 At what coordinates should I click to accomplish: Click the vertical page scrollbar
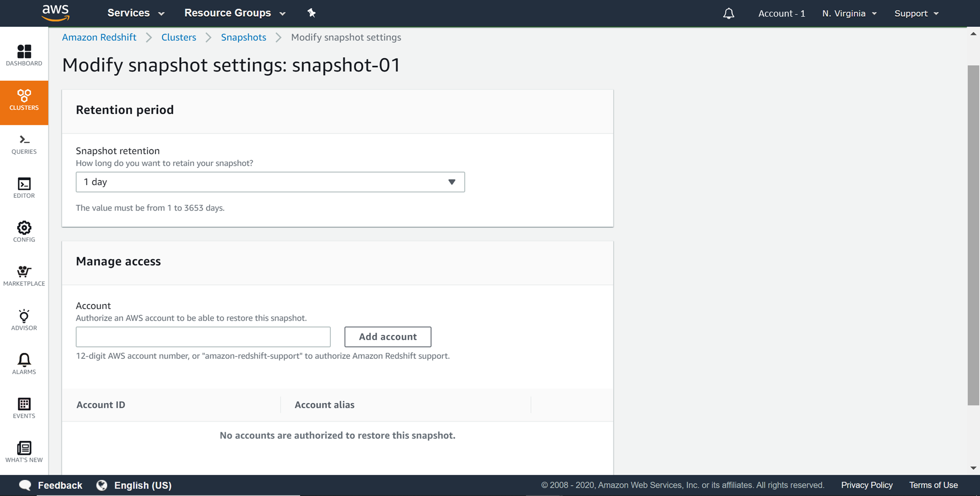(x=973, y=235)
